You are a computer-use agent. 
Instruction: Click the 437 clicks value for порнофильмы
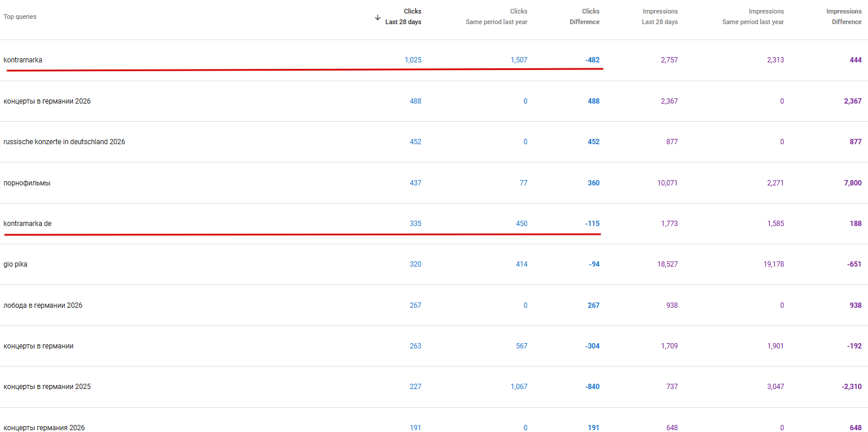click(x=416, y=183)
